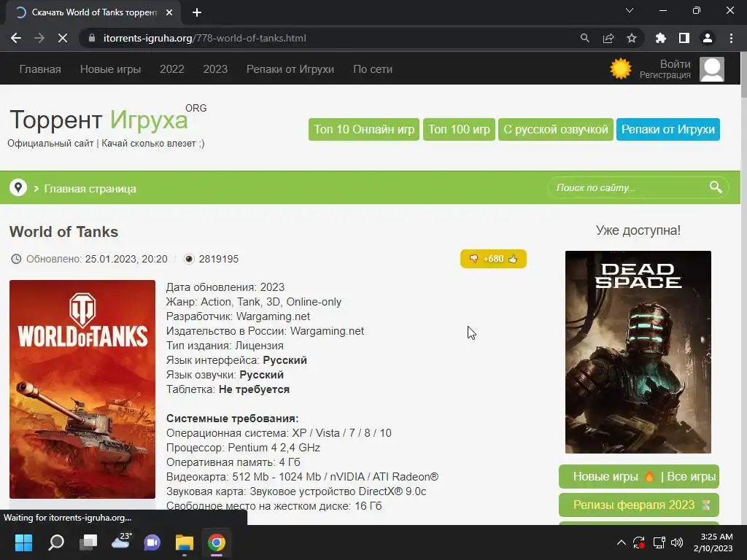Click the World of Tanks heading
The height and width of the screenshot is (560, 747).
coord(64,231)
